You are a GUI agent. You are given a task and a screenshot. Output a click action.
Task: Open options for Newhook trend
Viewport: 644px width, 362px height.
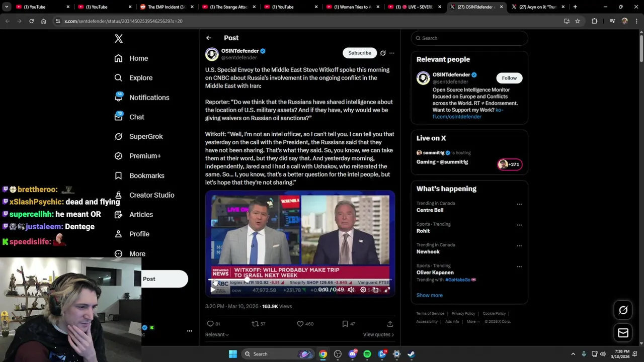coord(519,246)
